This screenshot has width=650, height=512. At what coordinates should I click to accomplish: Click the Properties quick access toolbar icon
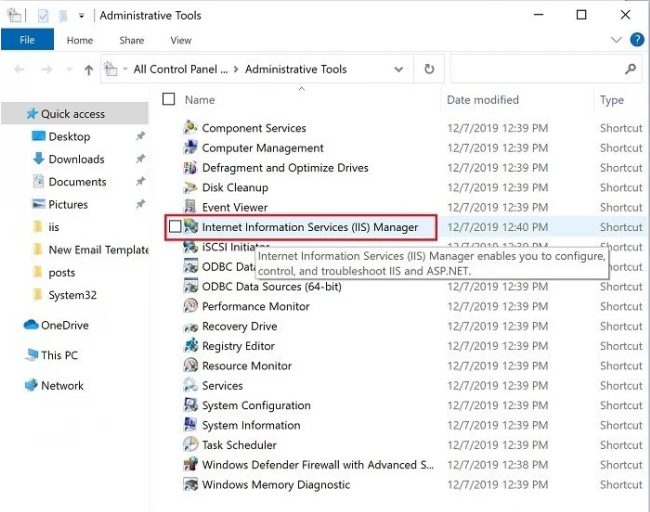43,16
